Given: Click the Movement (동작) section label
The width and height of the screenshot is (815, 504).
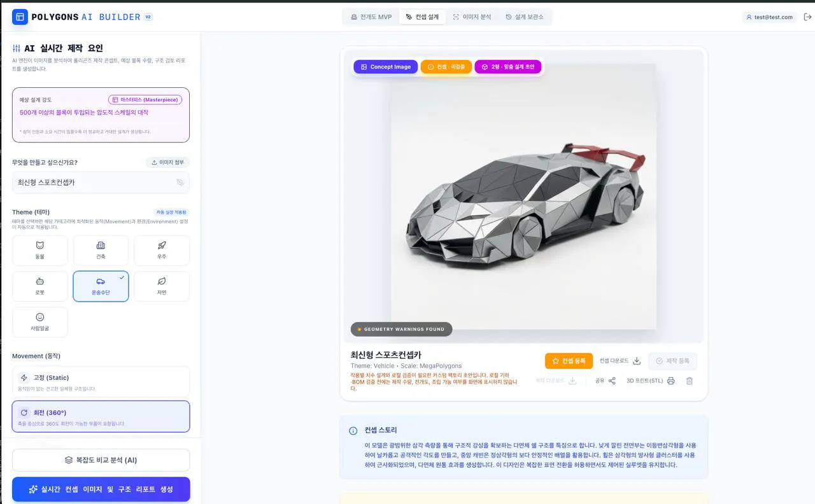Looking at the screenshot, I should 36,356.
